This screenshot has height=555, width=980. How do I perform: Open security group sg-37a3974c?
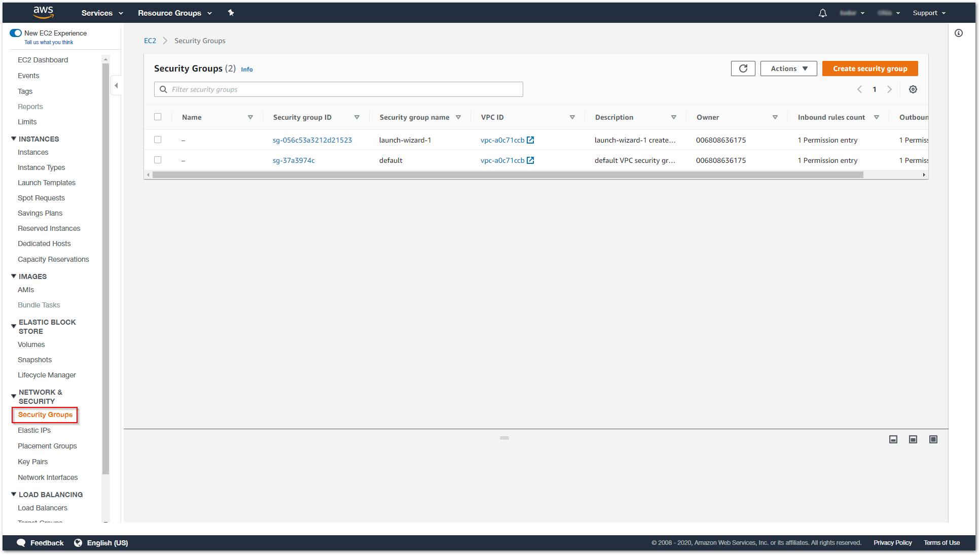(x=294, y=160)
